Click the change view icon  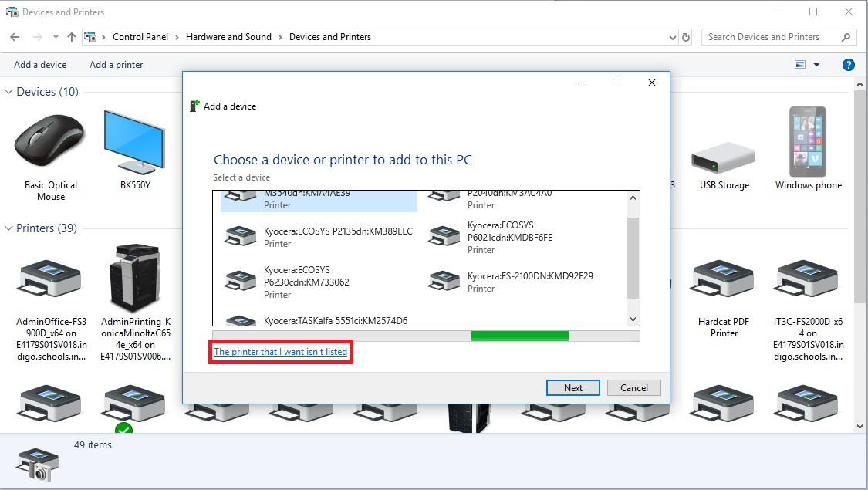coord(800,65)
